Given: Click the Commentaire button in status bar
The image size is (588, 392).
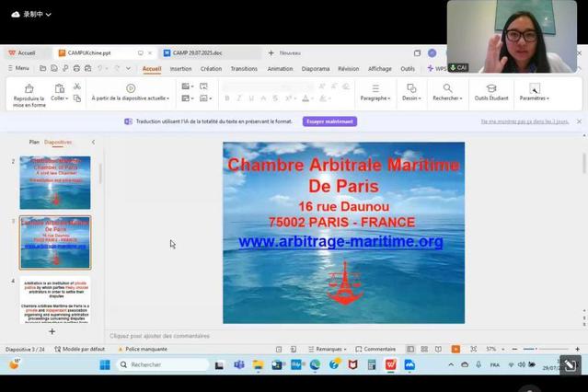Looking at the screenshot, I should pyautogui.click(x=375, y=349).
